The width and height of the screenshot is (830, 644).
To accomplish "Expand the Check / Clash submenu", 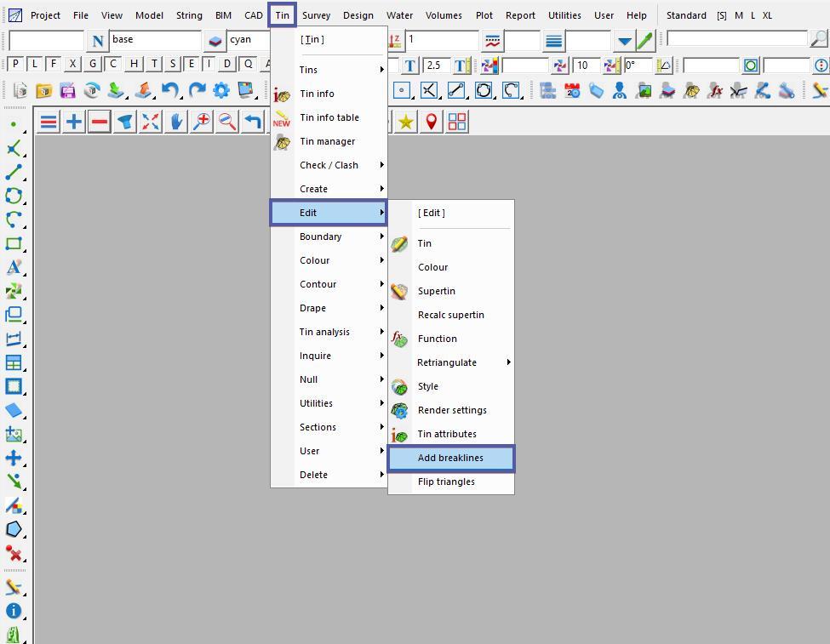I will (329, 165).
